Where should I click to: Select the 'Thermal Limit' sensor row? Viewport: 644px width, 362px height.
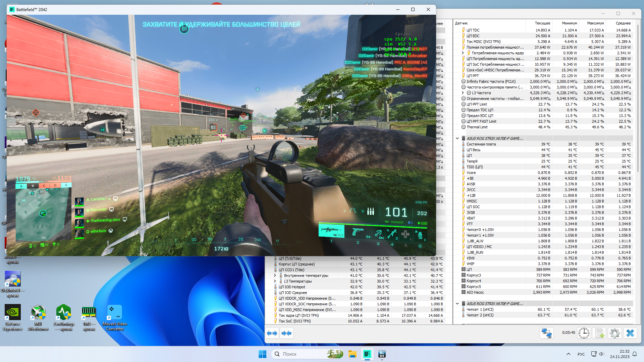coord(543,127)
